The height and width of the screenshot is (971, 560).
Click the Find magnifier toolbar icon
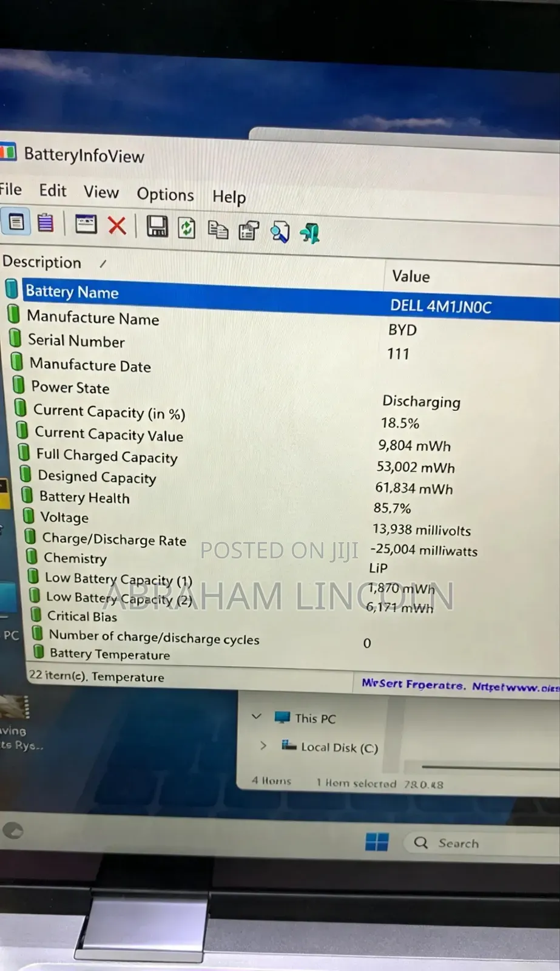click(x=280, y=232)
